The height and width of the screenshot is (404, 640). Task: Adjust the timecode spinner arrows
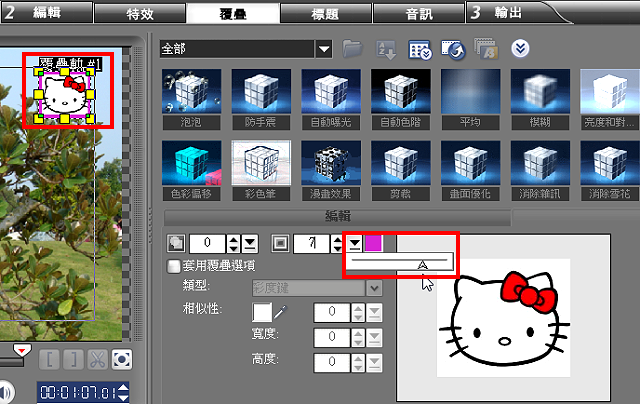pos(123,393)
